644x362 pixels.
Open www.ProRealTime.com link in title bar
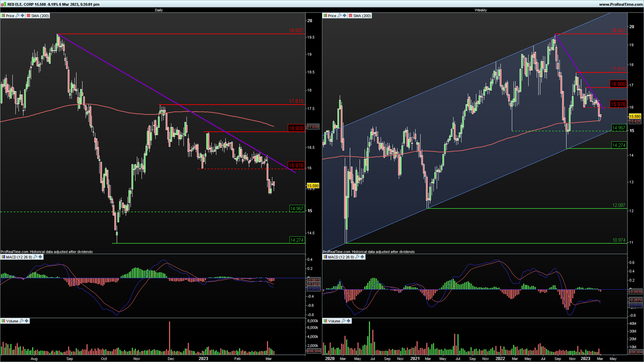(621, 4)
